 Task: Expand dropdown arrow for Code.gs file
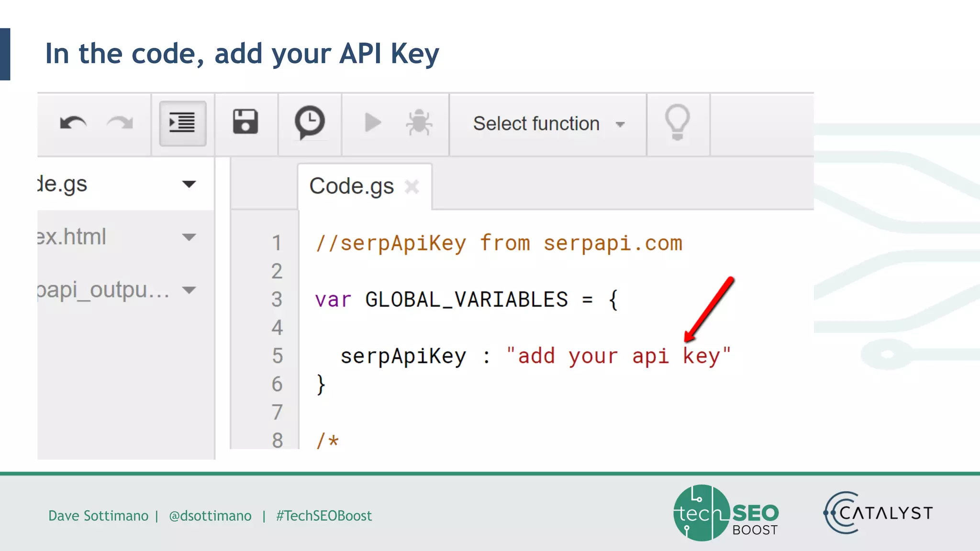point(189,184)
